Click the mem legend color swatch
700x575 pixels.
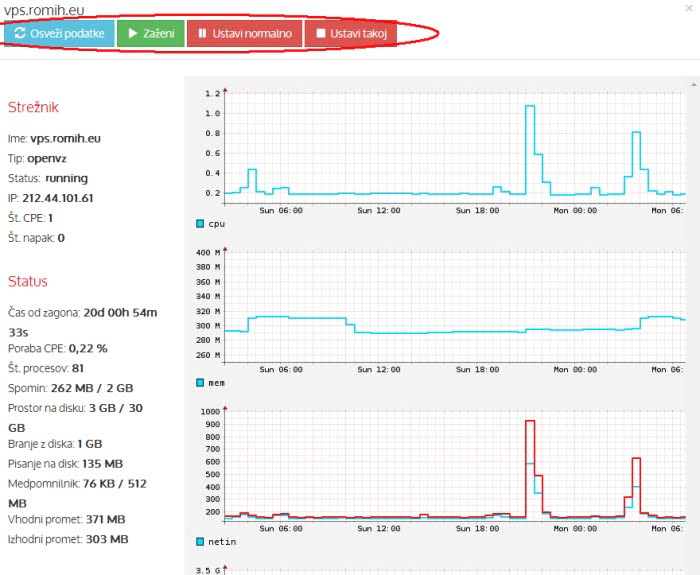pos(200,382)
